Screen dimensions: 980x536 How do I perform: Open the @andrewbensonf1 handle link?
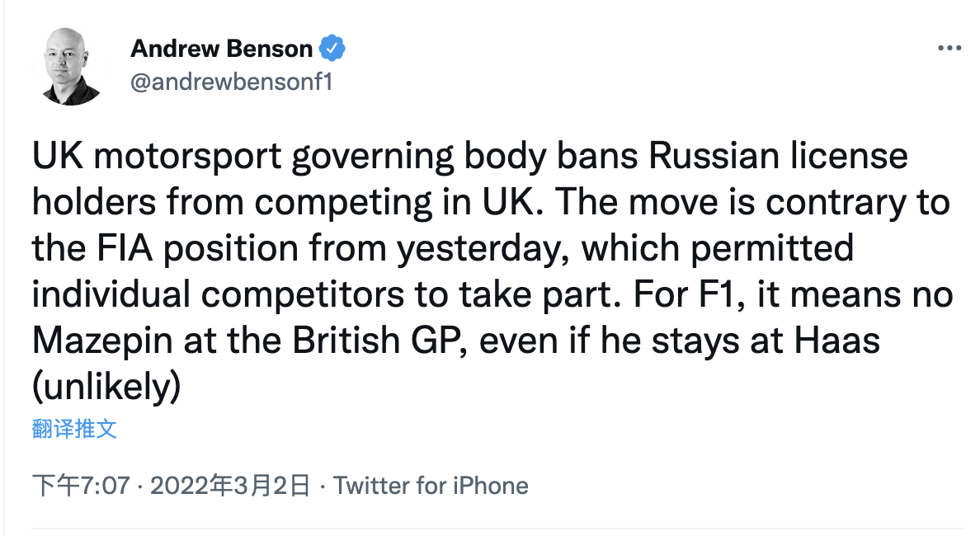tap(231, 82)
